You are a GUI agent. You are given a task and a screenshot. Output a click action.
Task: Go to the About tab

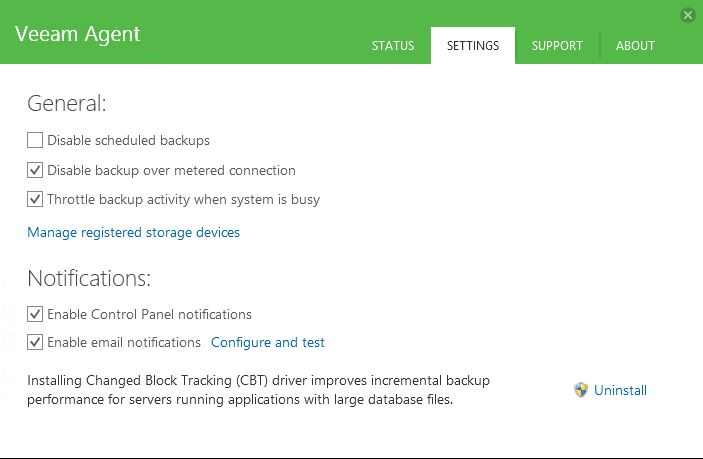635,46
